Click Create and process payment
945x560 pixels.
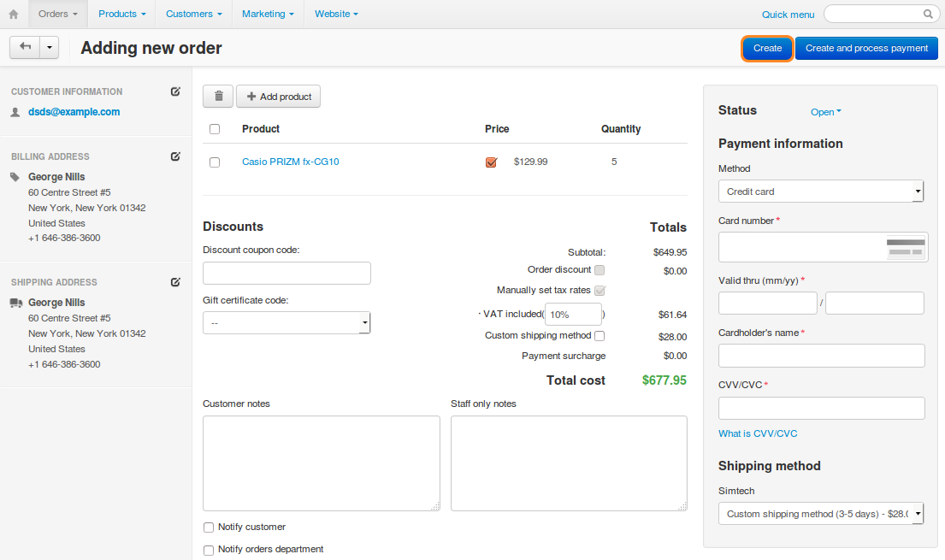click(x=866, y=48)
